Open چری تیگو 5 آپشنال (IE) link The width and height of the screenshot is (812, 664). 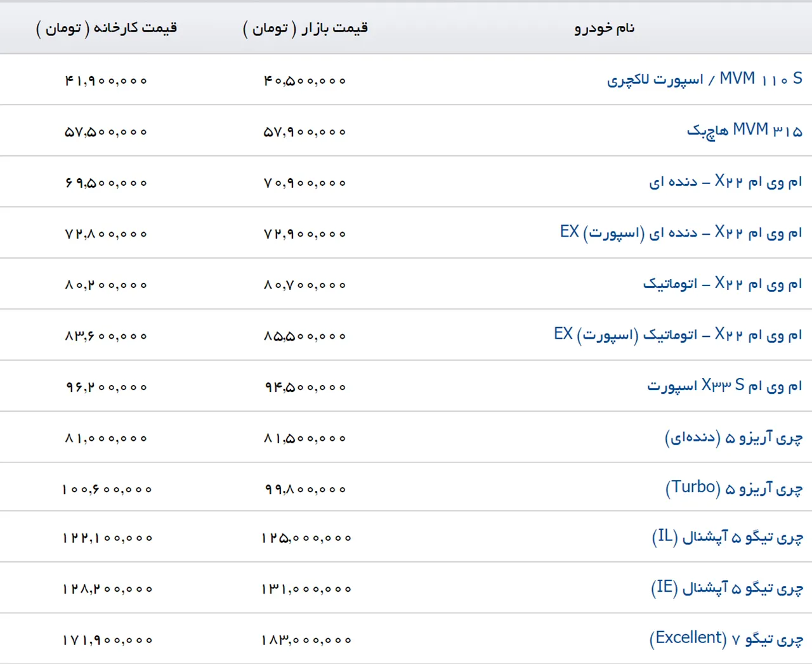click(727, 588)
